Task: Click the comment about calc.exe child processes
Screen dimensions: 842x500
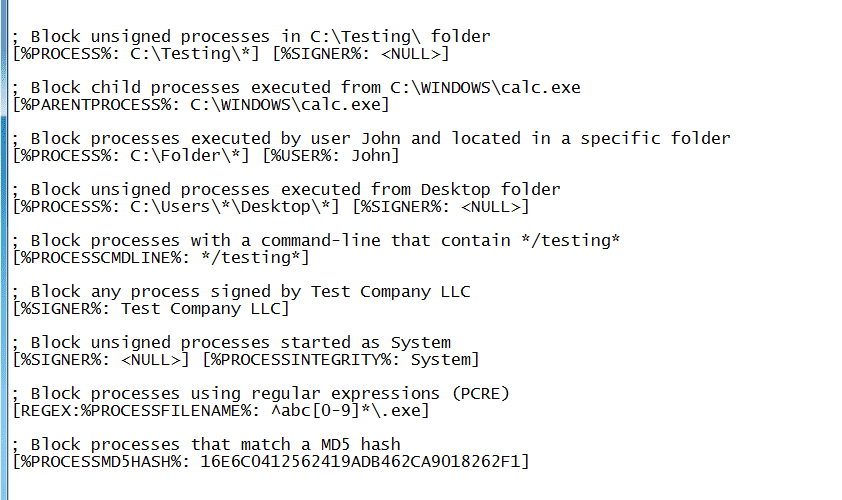Action: click(x=296, y=88)
